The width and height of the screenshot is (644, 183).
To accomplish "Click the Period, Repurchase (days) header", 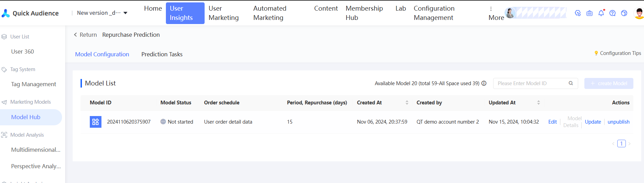I will (317, 103).
